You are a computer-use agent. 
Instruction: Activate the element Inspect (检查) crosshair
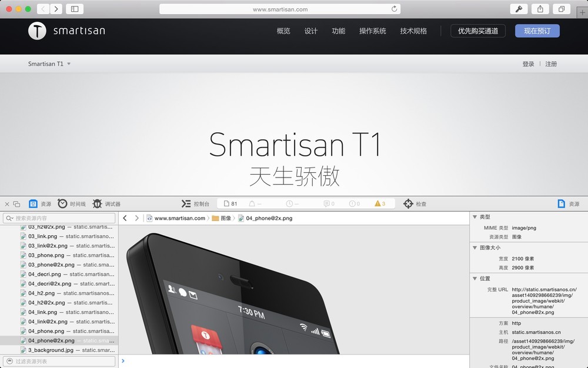408,204
